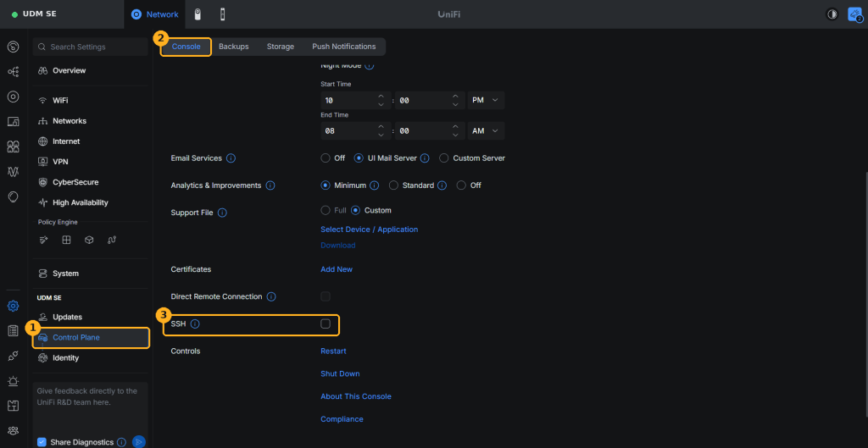
Task: Set Email Services to Off
Action: pyautogui.click(x=325, y=158)
